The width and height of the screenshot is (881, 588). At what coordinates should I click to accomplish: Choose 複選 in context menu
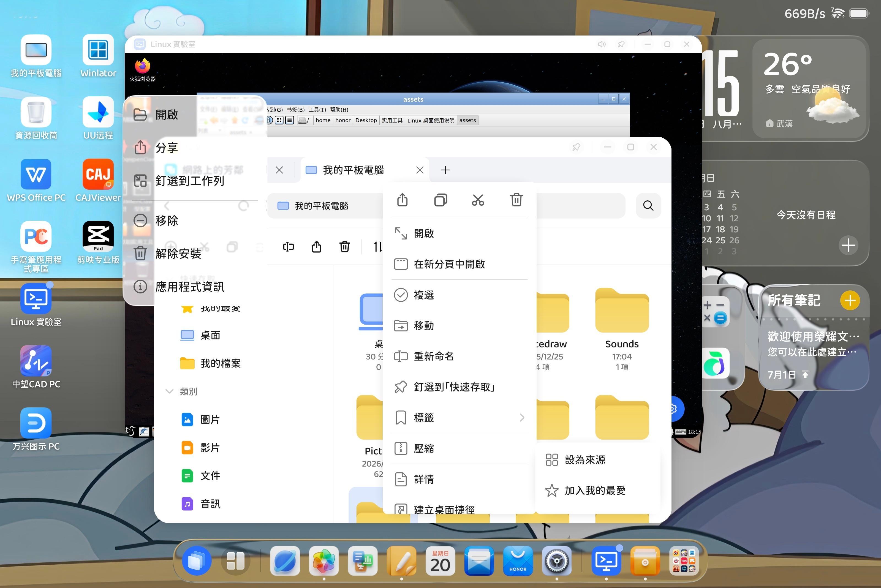click(x=459, y=295)
